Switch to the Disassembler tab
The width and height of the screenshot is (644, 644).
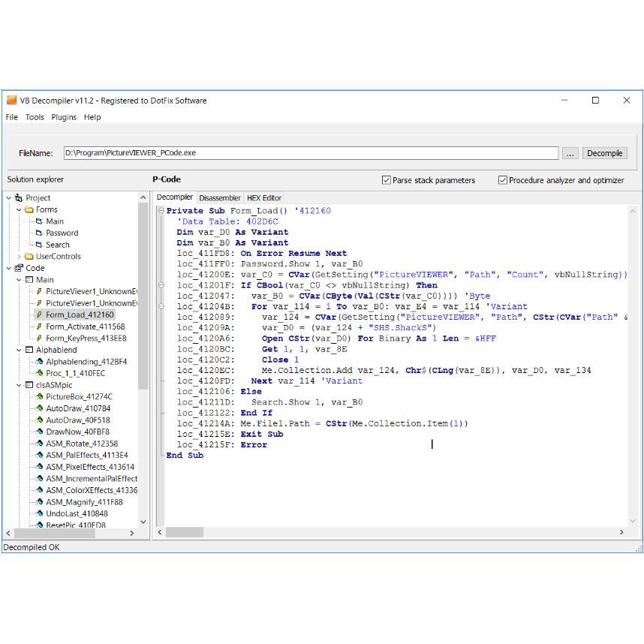220,198
